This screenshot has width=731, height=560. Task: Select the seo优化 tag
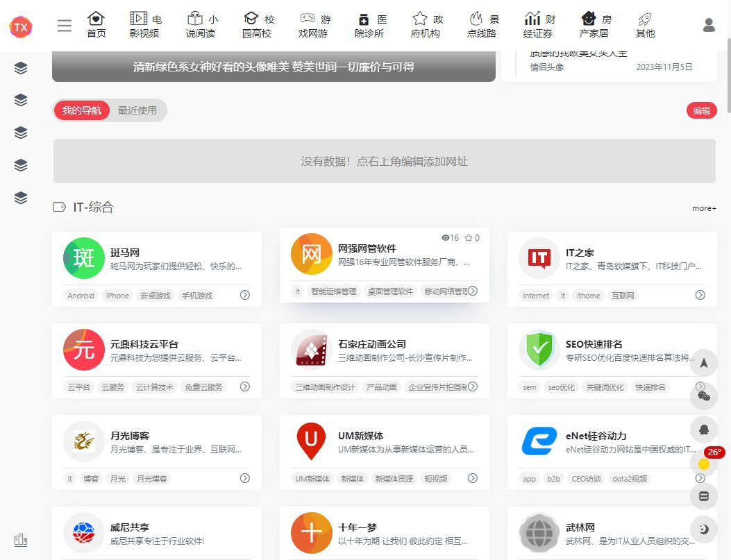point(562,387)
